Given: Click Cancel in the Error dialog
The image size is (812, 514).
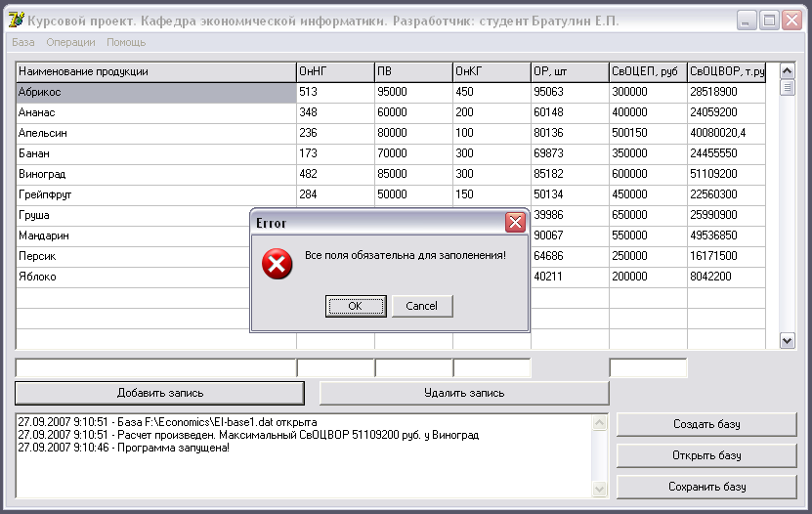Looking at the screenshot, I should 421,306.
